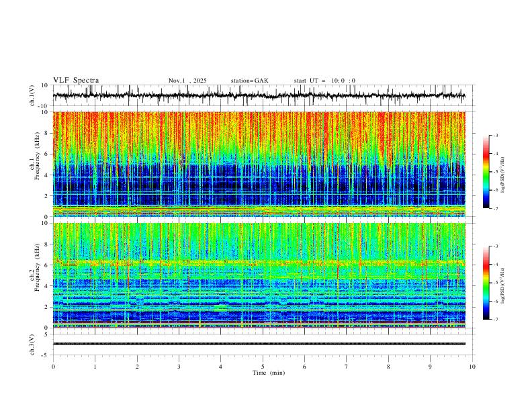Screen dimensions: 532x411
Task: Click inside the ch.2 spectrogram panel
Action: [x=259, y=275]
